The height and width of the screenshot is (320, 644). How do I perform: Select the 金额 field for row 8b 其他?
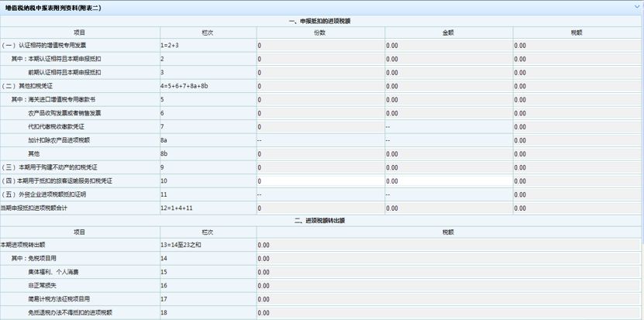pos(447,153)
